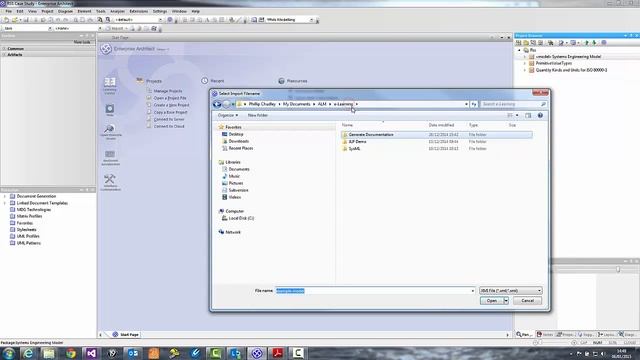Open the Settings menu
The width and height of the screenshot is (640, 360).
point(160,11)
